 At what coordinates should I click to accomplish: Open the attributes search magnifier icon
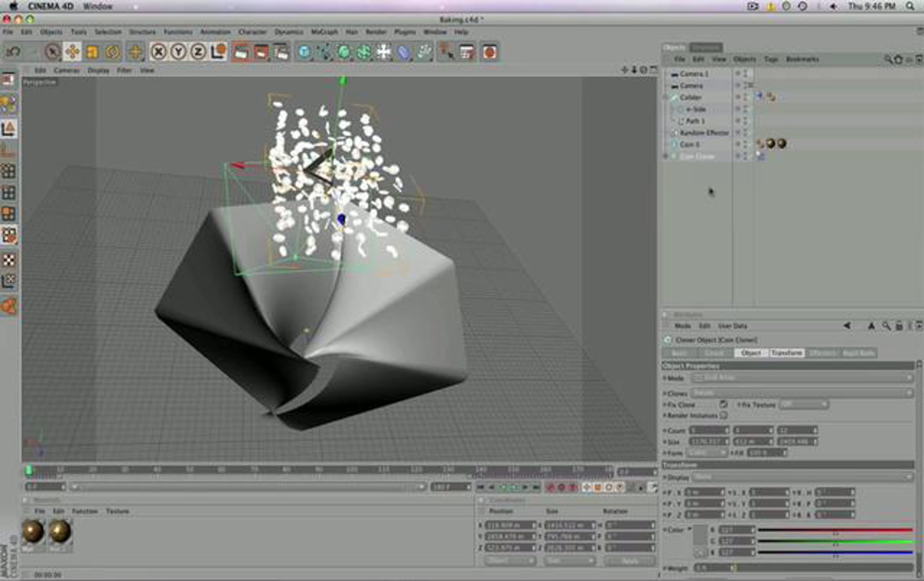pyautogui.click(x=886, y=326)
